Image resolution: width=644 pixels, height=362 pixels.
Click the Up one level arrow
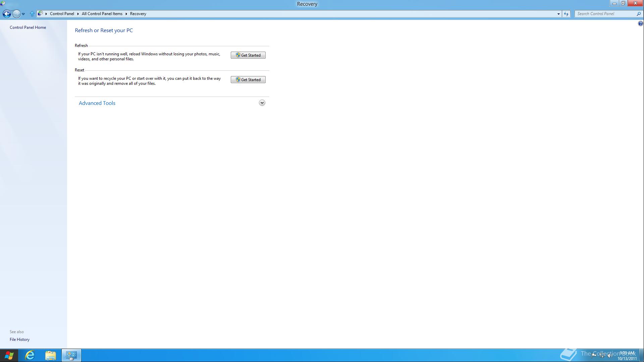[32, 14]
